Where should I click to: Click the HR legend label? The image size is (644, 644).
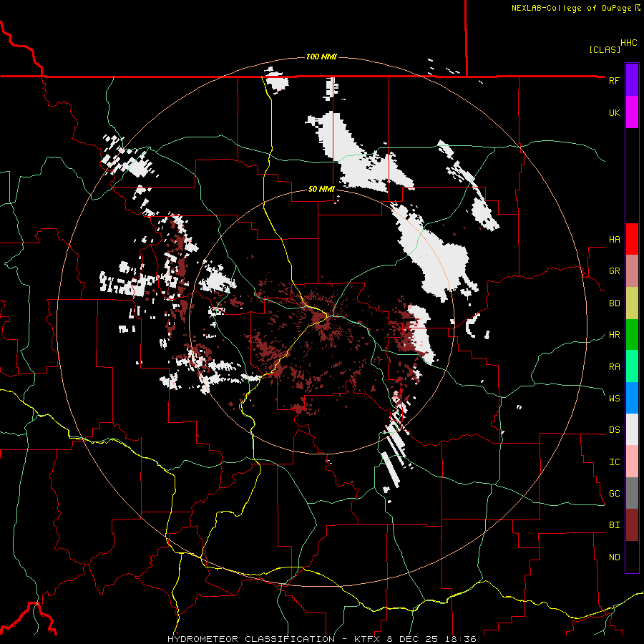[614, 335]
